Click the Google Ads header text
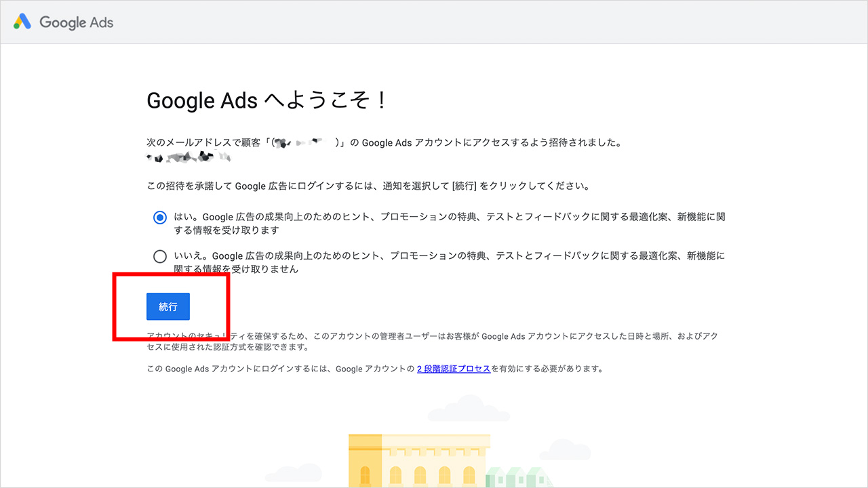This screenshot has width=868, height=488. 77,22
